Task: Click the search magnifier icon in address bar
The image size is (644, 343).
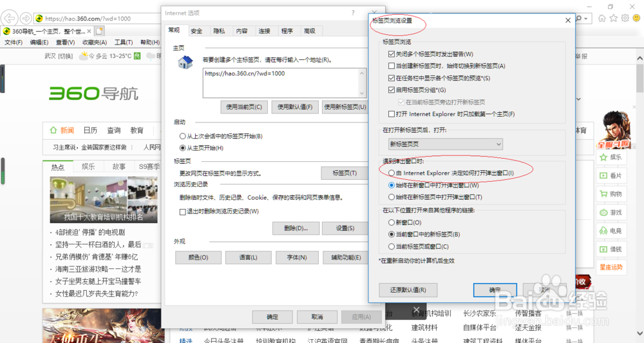Action: point(579,19)
